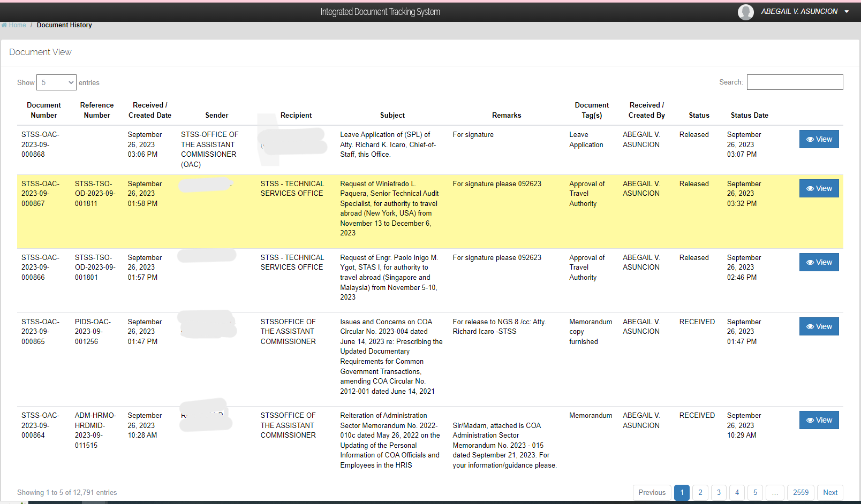This screenshot has width=861, height=504.
Task: Click the user avatar icon
Action: pos(745,12)
